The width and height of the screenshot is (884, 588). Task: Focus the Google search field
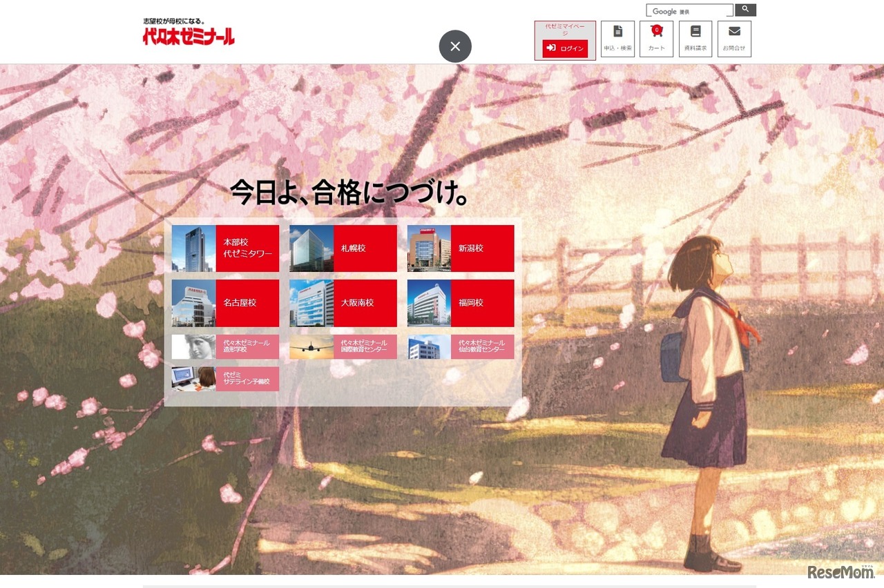(690, 11)
